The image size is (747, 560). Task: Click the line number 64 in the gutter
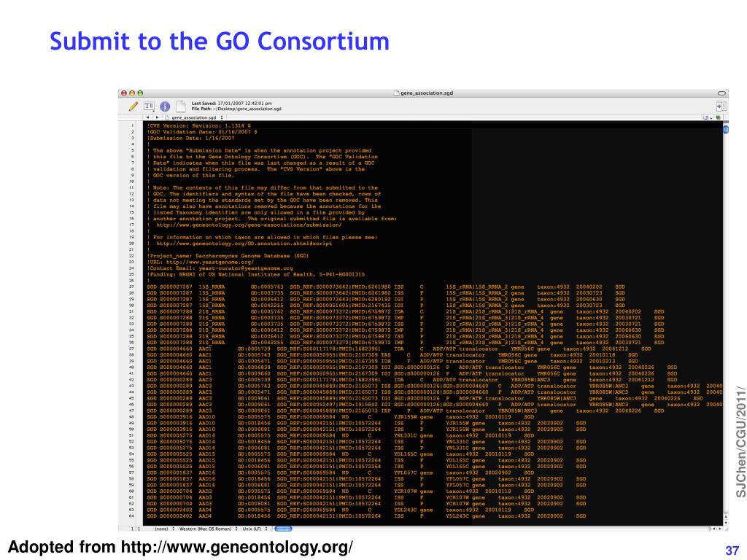[132, 516]
